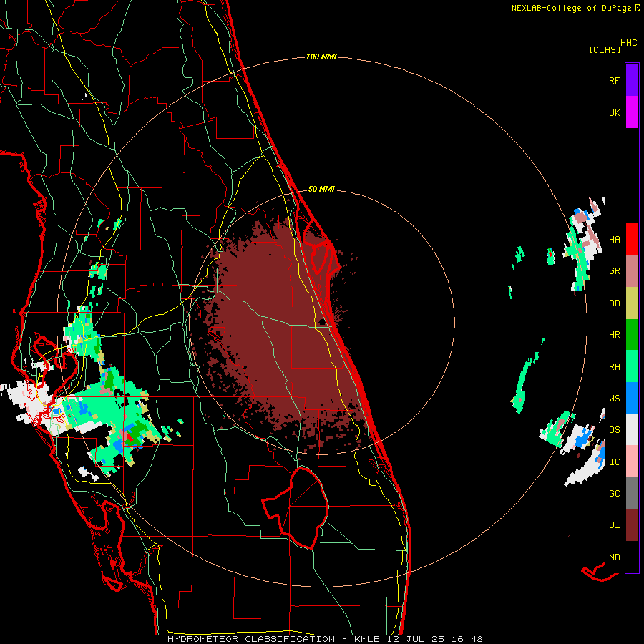Viewport: 644px width, 644px height.
Task: Click the GR legend color block
Action: tap(632, 271)
